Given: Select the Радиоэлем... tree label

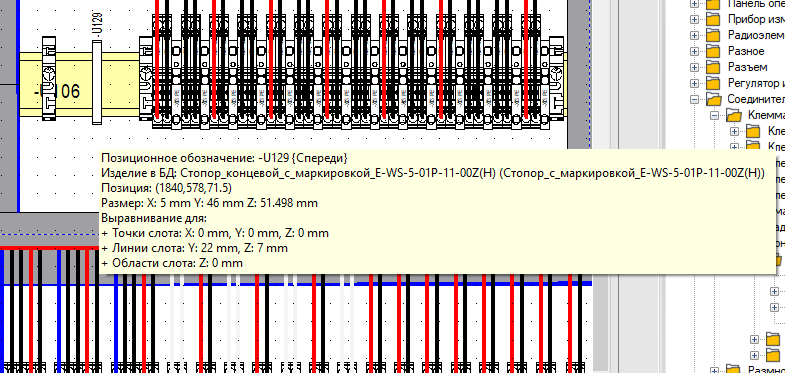Looking at the screenshot, I should pyautogui.click(x=756, y=36).
